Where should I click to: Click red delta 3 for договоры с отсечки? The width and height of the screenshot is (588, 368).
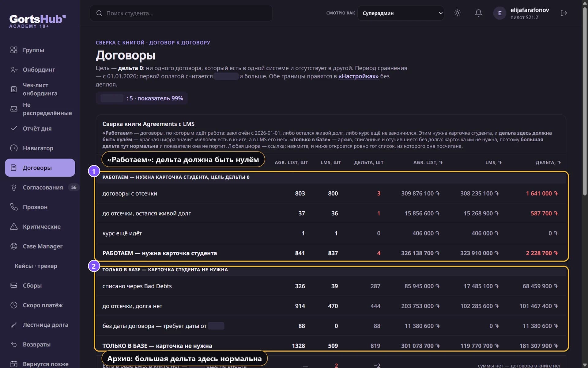click(x=379, y=194)
